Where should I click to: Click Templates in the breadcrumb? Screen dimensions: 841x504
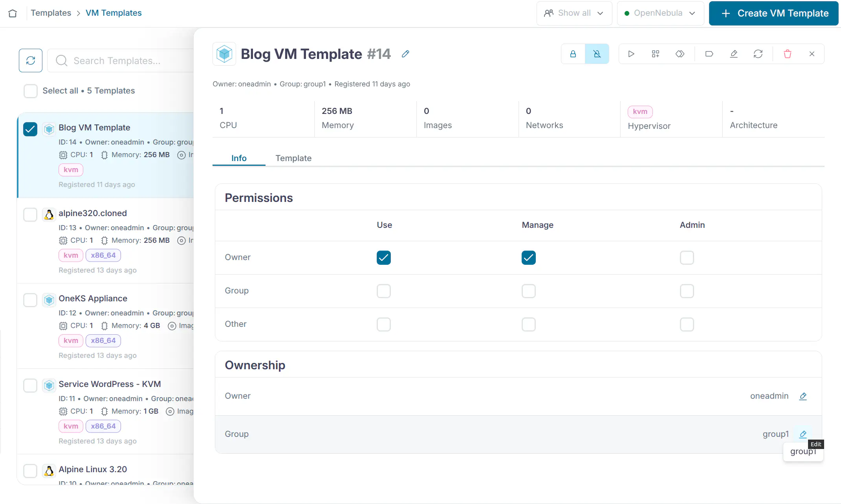[x=51, y=13]
